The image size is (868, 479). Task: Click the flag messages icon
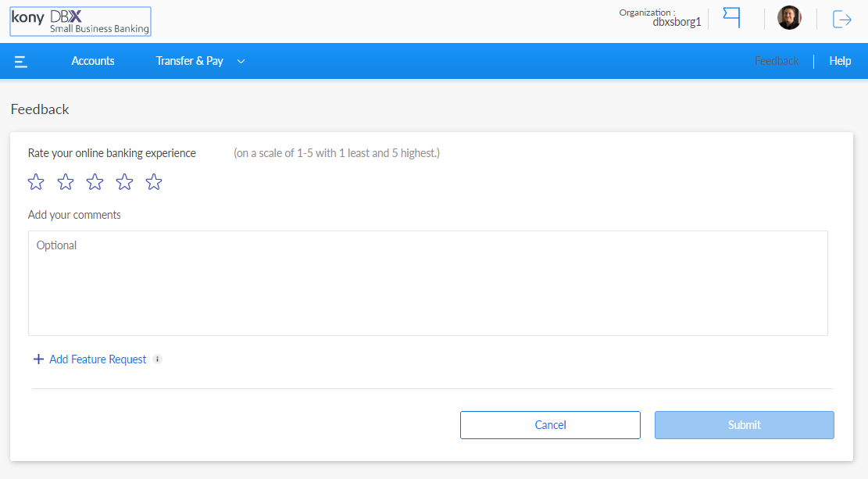[731, 18]
